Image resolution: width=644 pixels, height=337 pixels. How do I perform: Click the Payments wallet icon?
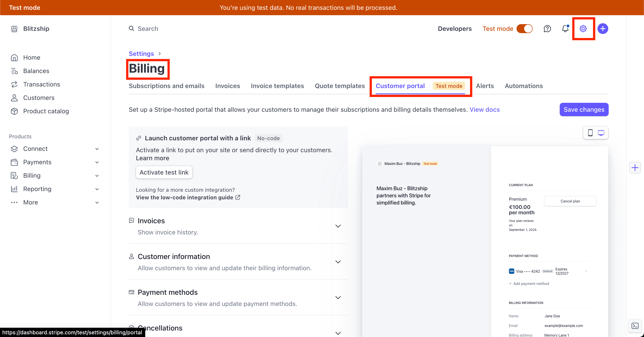pos(14,162)
